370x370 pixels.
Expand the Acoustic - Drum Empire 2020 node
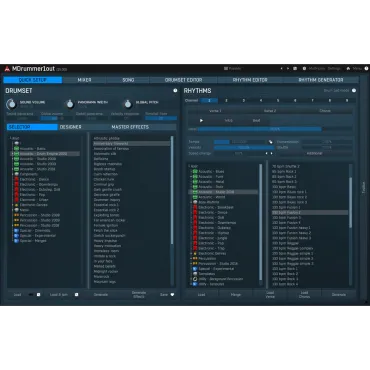coord(12,154)
